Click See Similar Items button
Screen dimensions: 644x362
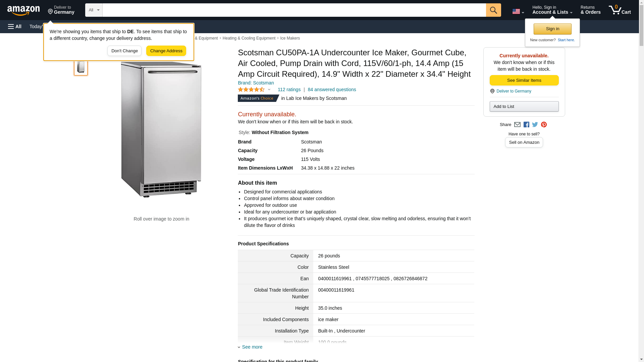point(524,80)
